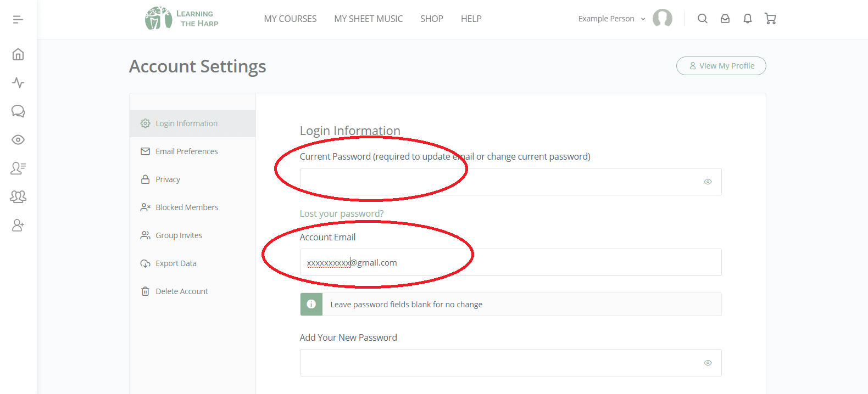Click the Lost your password? link
Viewport: 868px width, 394px height.
click(342, 213)
